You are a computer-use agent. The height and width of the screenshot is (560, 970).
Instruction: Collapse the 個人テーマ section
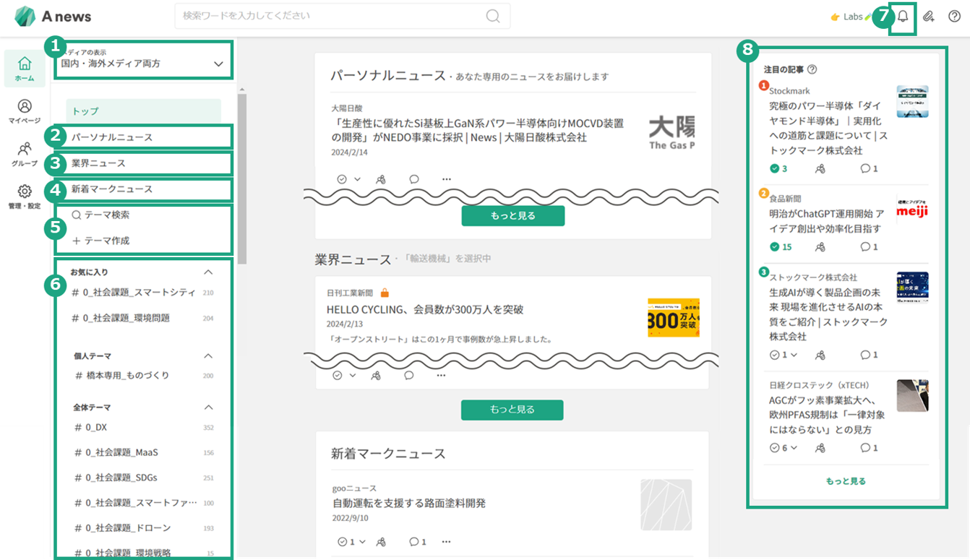208,356
